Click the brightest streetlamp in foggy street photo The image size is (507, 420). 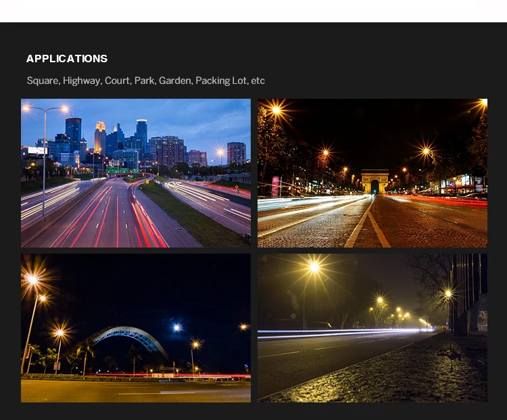(314, 267)
